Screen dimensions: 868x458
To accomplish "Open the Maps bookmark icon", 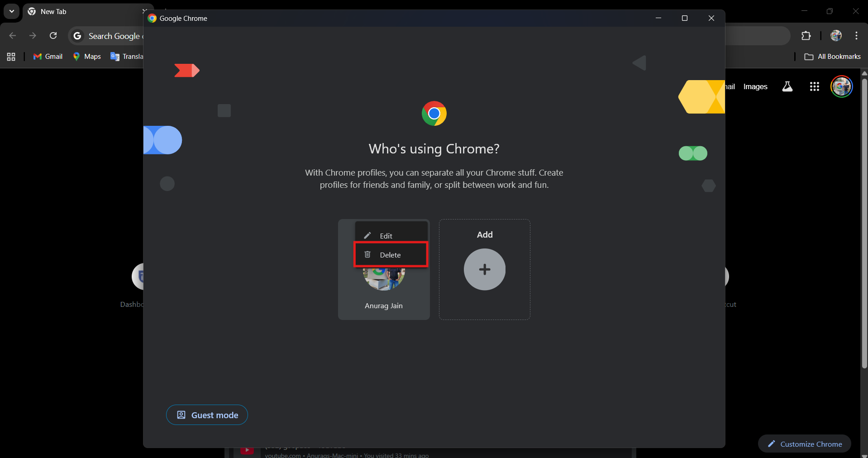I will tap(77, 57).
